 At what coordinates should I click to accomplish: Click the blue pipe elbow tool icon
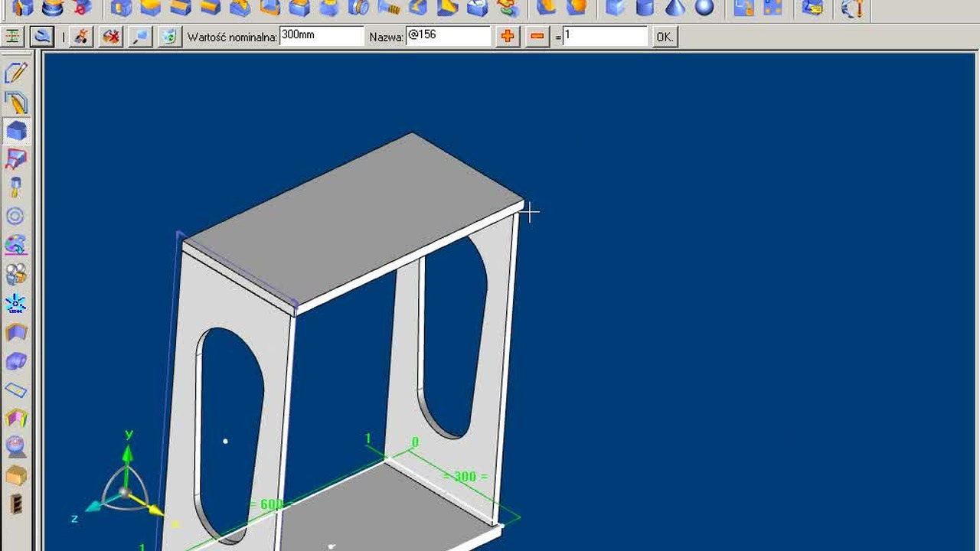click(16, 361)
